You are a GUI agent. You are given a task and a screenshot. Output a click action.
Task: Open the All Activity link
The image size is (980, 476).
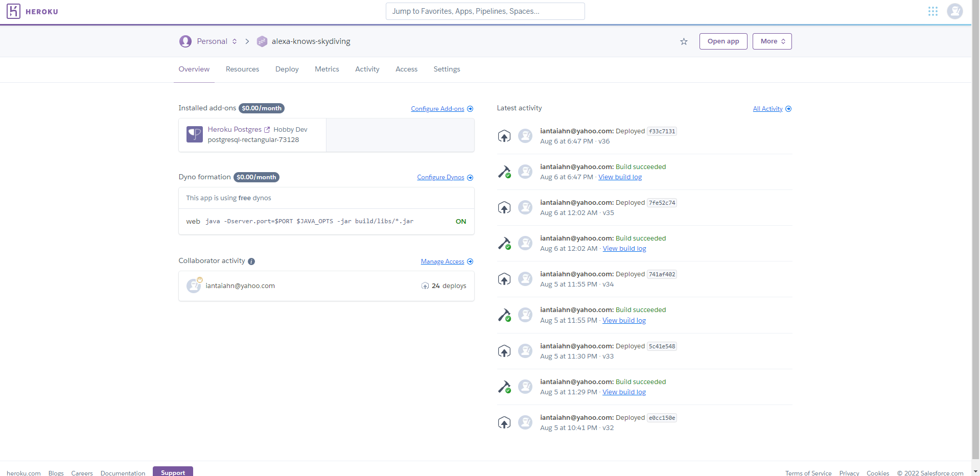767,109
